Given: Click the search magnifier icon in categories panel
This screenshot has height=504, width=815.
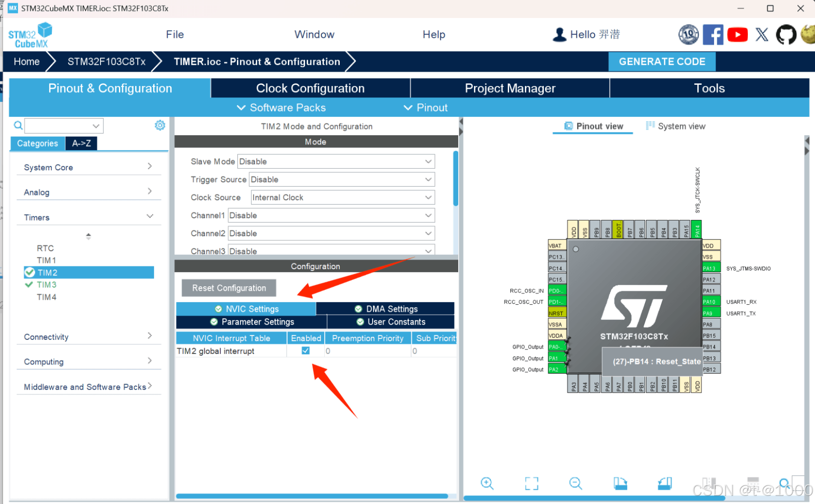Looking at the screenshot, I should tap(18, 125).
